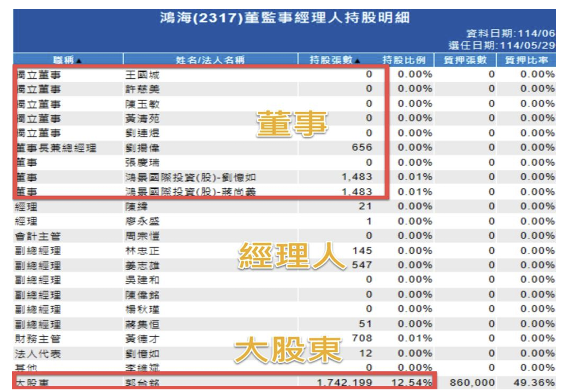563x392 pixels.
Task: Click 蔣集恒's holding value 51
Action: pos(365,324)
